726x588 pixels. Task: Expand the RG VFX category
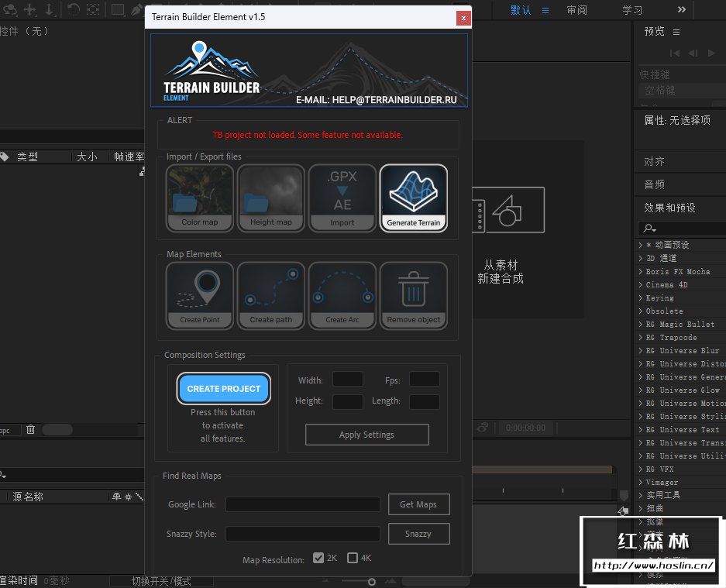click(640, 469)
